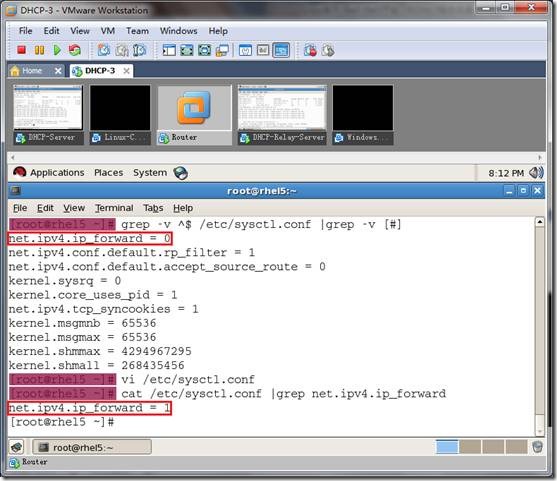This screenshot has height=481, width=557.
Task: Select the Router VM thumbnail
Action: coord(194,114)
